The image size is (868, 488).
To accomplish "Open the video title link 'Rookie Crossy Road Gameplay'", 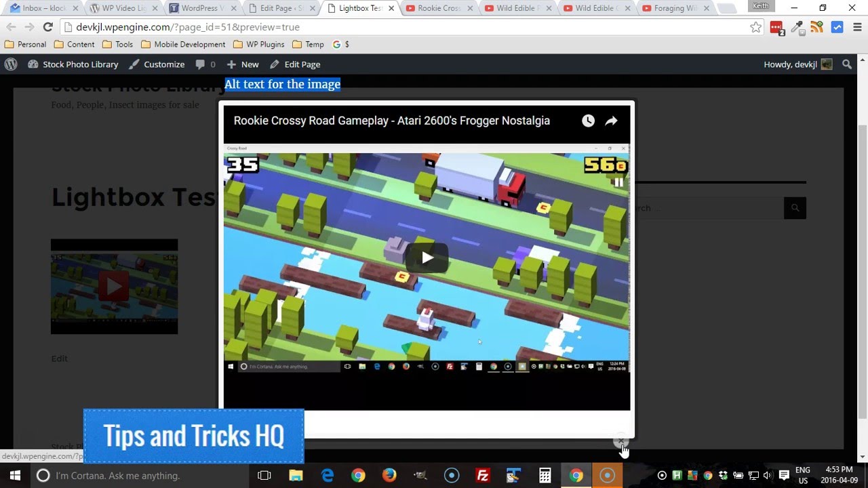I will [392, 121].
